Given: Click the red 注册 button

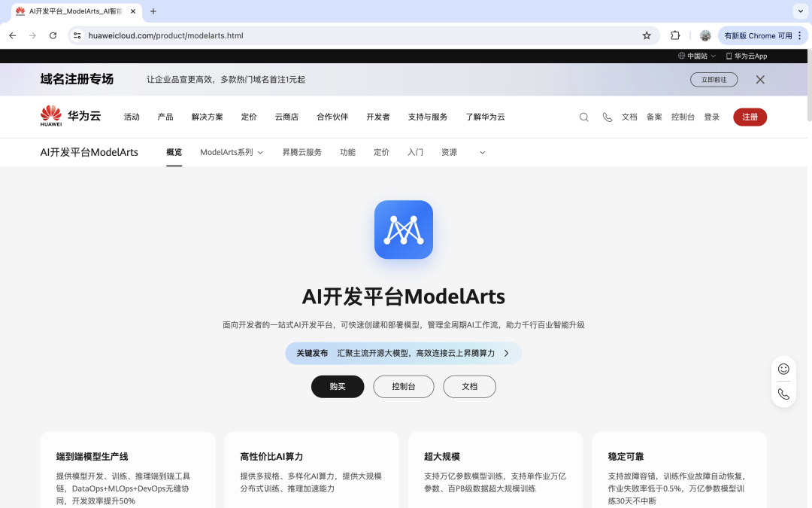Looking at the screenshot, I should point(750,117).
